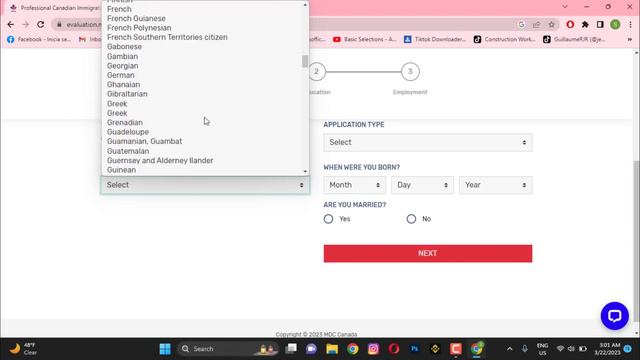Screen dimensions: 640x360
Task: Select Guinean in the list
Action: [x=121, y=170]
